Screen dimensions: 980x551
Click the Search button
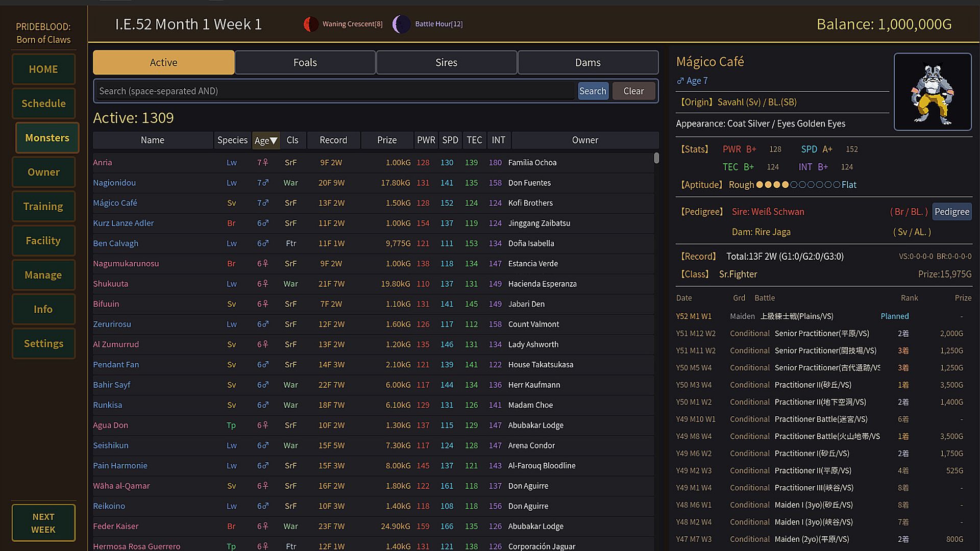click(x=593, y=91)
